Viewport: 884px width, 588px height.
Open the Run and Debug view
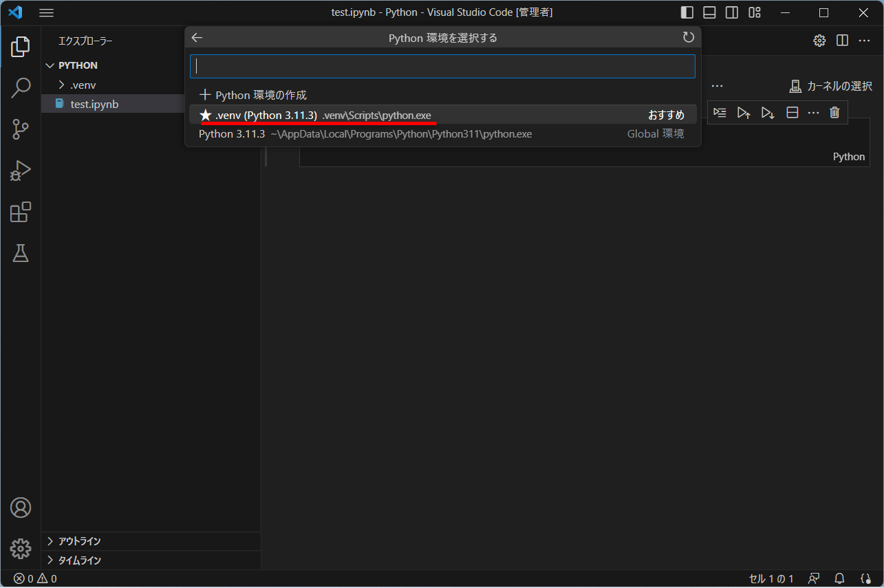(20, 171)
